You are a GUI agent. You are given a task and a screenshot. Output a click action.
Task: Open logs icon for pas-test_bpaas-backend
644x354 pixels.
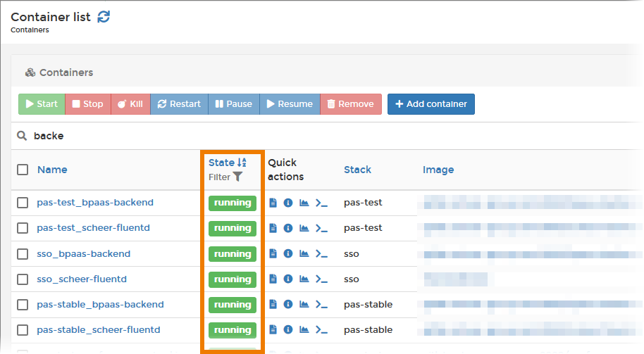pos(273,203)
